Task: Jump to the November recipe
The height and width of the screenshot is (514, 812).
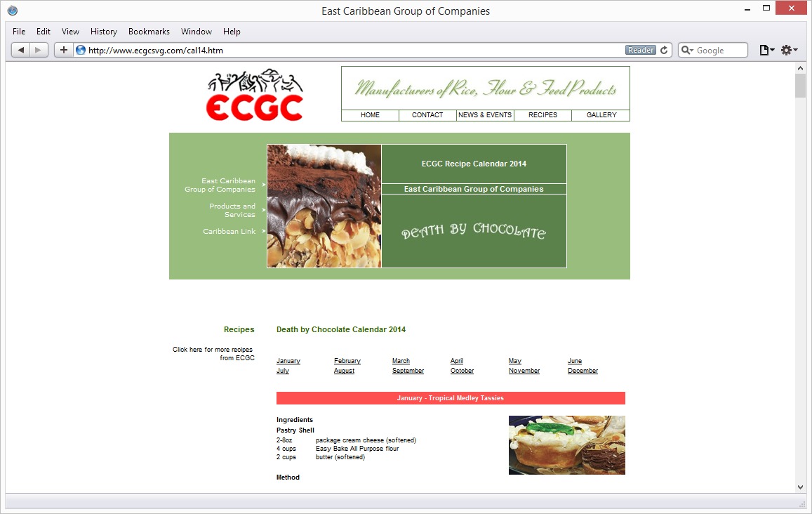Action: (x=524, y=371)
